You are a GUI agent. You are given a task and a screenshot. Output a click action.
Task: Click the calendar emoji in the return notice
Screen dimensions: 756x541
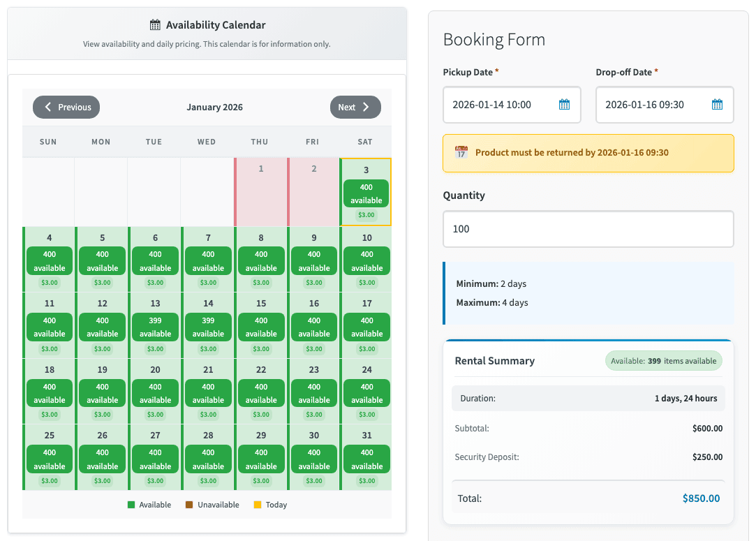click(x=461, y=152)
